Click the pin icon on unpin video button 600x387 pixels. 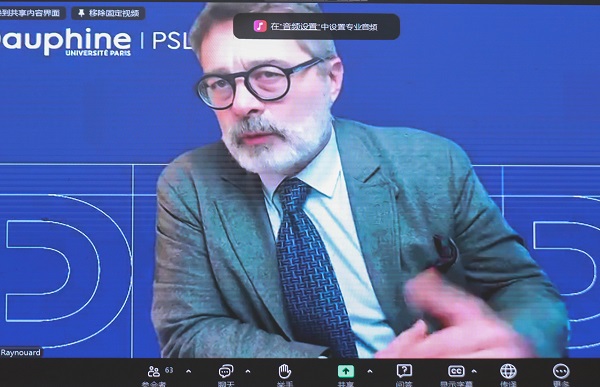tap(81, 13)
